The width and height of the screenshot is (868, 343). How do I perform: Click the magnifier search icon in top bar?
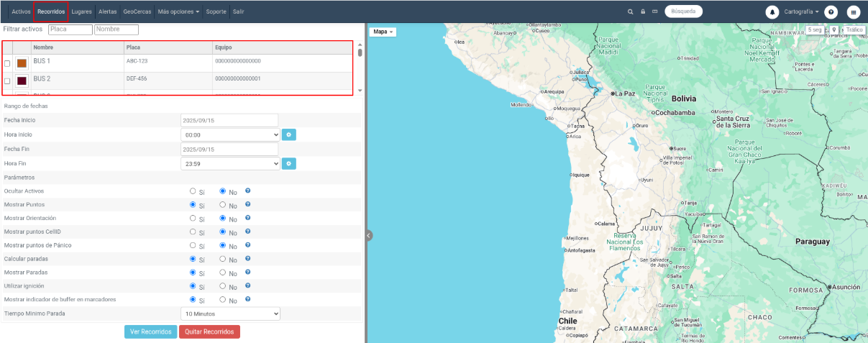[x=631, y=12]
